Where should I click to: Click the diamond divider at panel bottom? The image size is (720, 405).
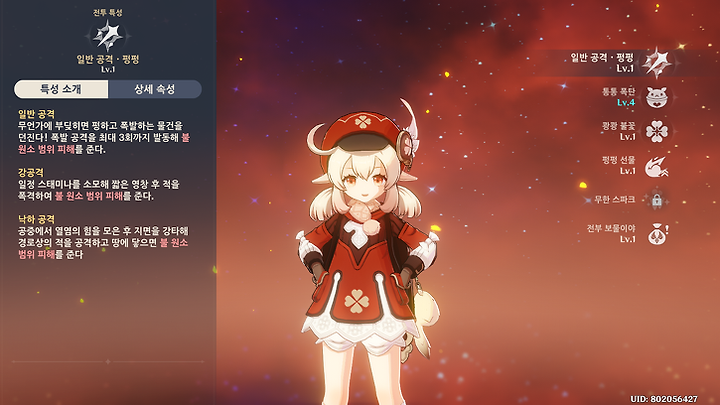click(x=108, y=362)
